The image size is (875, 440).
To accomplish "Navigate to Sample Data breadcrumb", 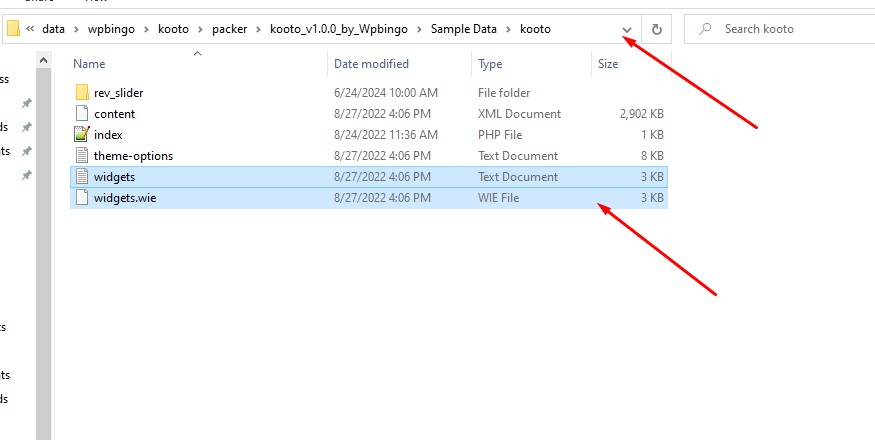I will pos(463,29).
